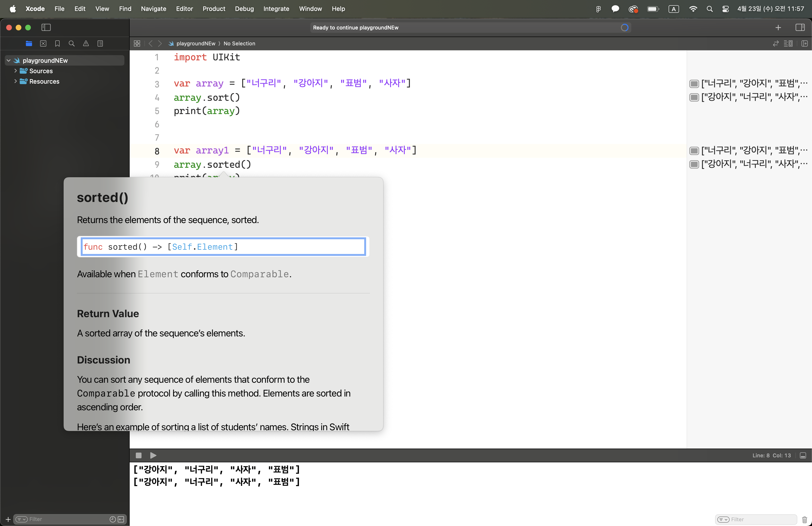812x526 pixels.
Task: Expand the Resources folder
Action: pyautogui.click(x=15, y=81)
